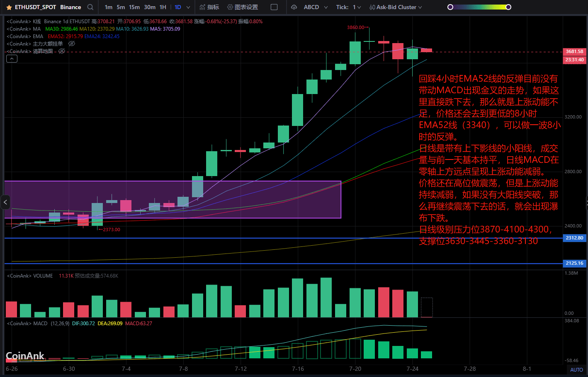Screen dimensions: 588x377
Task: Toggle visibility eye for 主力大额挂单
Action: pyautogui.click(x=71, y=43)
